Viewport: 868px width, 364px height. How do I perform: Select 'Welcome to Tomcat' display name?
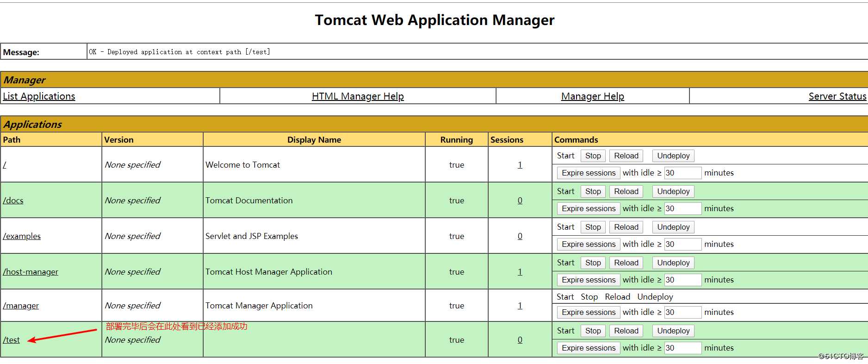coord(242,165)
